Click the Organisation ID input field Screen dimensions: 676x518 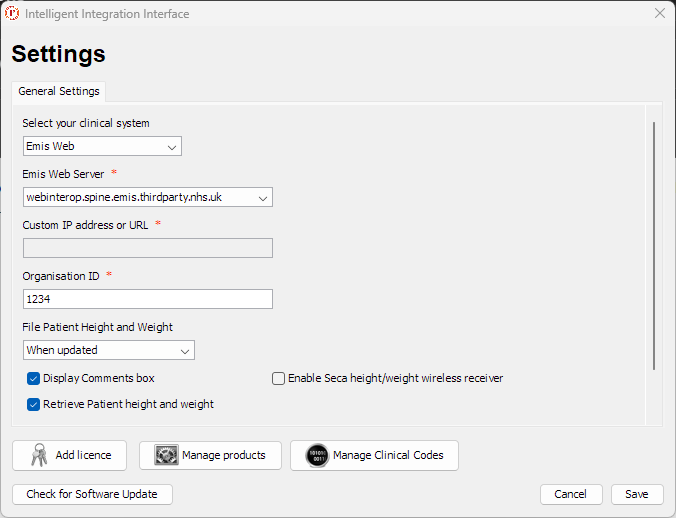(147, 299)
